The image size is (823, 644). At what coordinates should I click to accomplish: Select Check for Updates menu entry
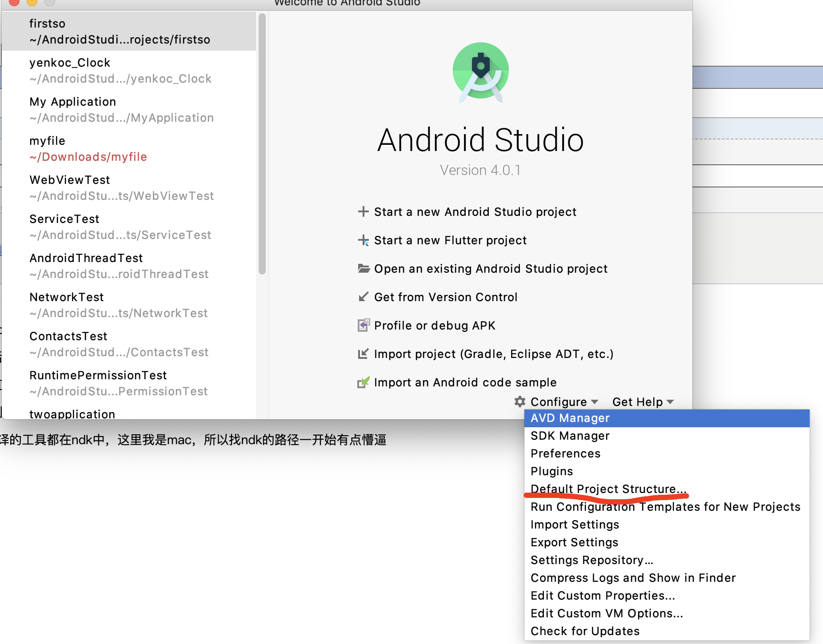coord(667,632)
